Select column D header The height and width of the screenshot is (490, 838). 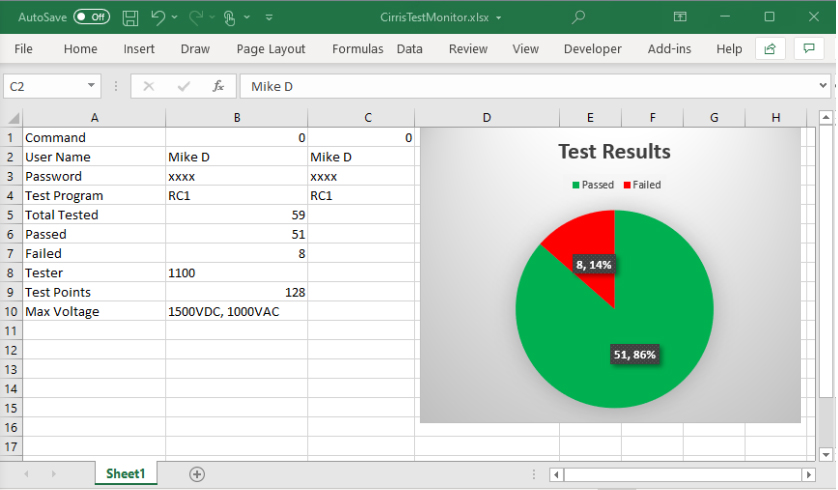[x=487, y=118]
